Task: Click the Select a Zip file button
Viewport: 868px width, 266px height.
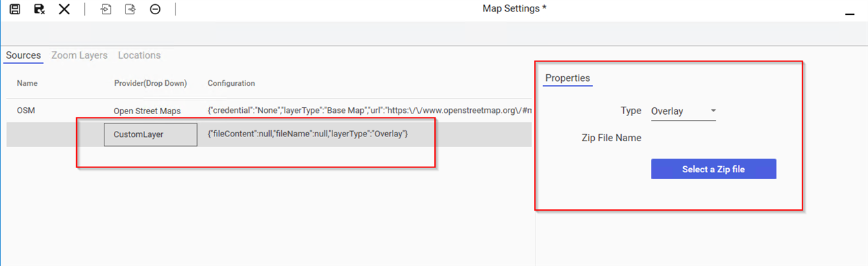Action: 714,169
